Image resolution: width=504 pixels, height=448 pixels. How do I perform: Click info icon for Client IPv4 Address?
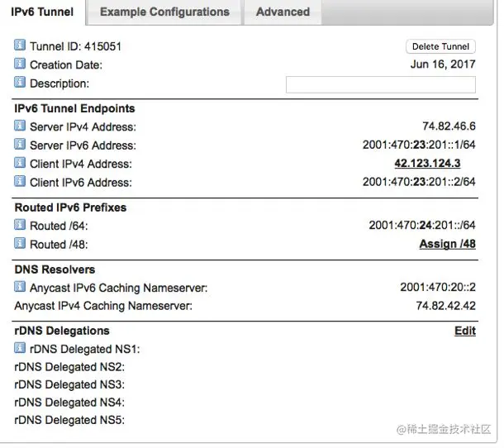tap(20, 162)
